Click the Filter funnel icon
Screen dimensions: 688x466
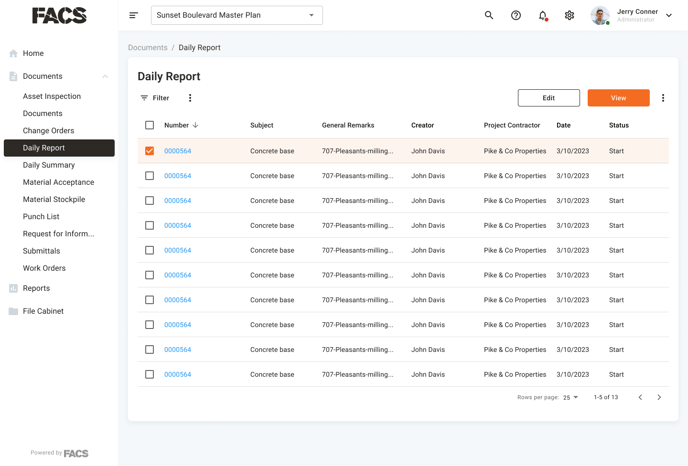pos(144,98)
